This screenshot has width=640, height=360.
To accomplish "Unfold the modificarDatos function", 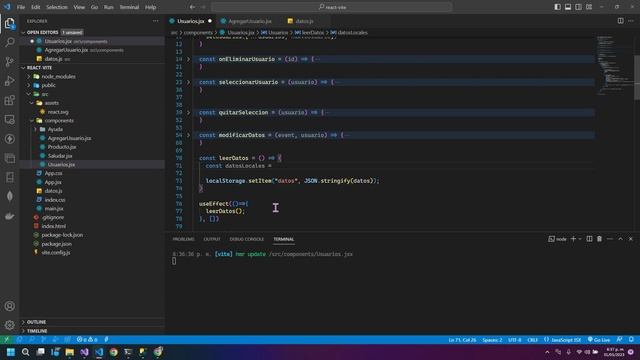I will coord(188,135).
